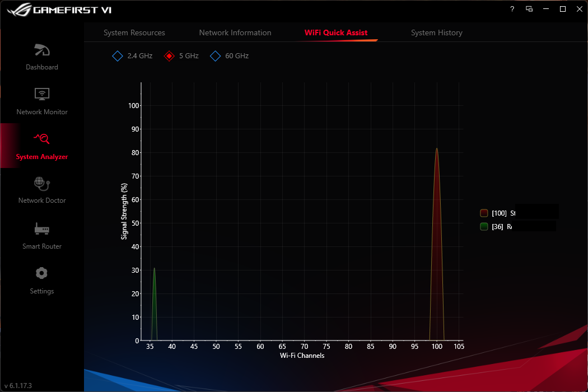Open the help question mark icon

click(x=512, y=9)
